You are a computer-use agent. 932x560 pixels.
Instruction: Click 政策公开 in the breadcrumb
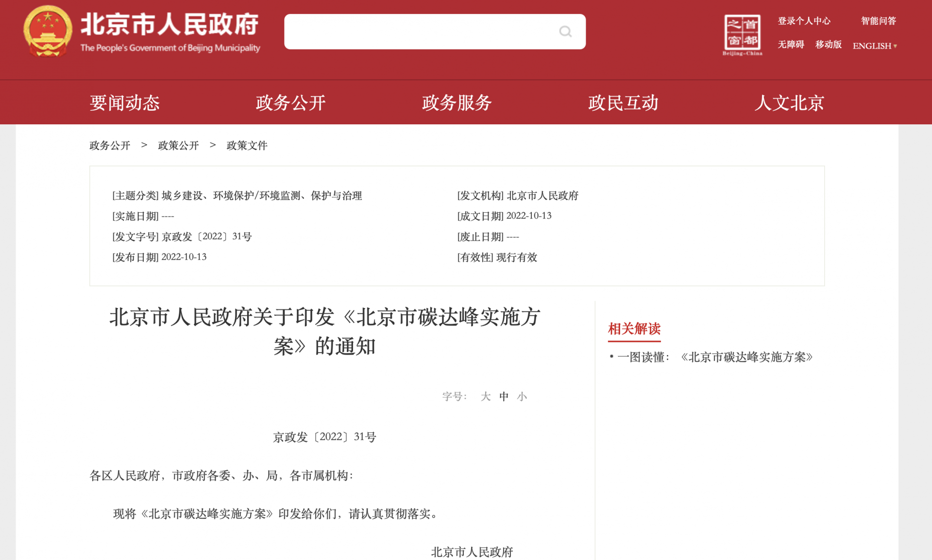tap(178, 145)
